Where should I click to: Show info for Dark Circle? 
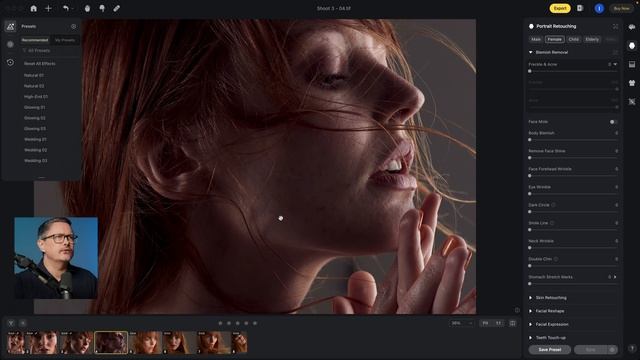(553, 205)
